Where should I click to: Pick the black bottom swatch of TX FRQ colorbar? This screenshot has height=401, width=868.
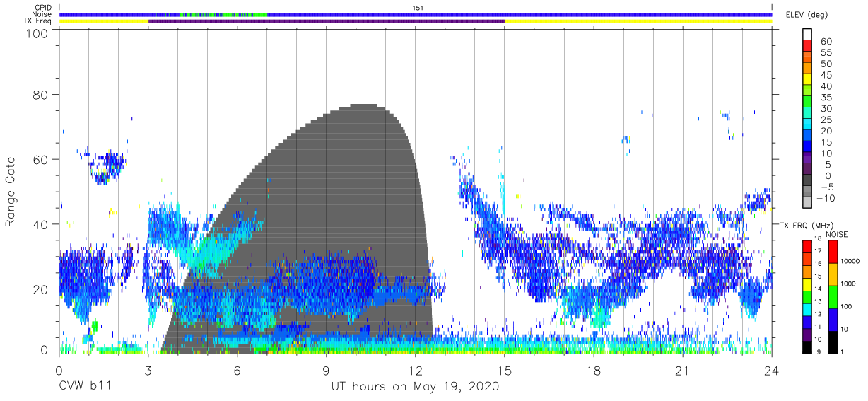coord(807,347)
